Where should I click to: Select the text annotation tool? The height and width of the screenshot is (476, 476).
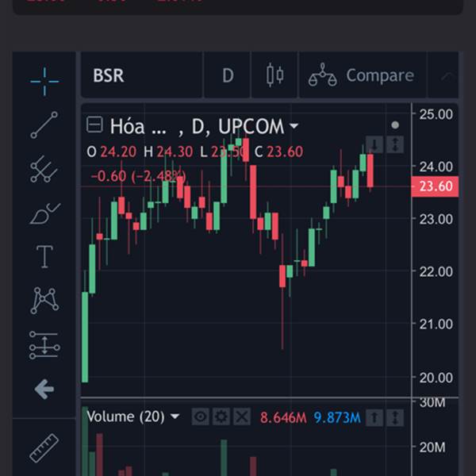point(44,257)
